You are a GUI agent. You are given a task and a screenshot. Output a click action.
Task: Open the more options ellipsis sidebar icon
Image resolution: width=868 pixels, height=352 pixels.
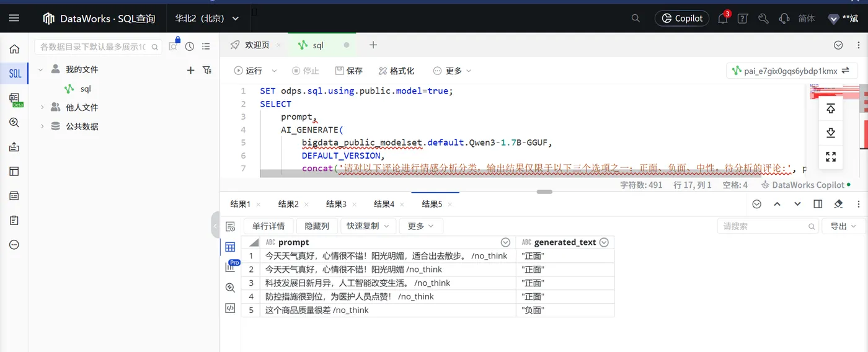(14, 244)
